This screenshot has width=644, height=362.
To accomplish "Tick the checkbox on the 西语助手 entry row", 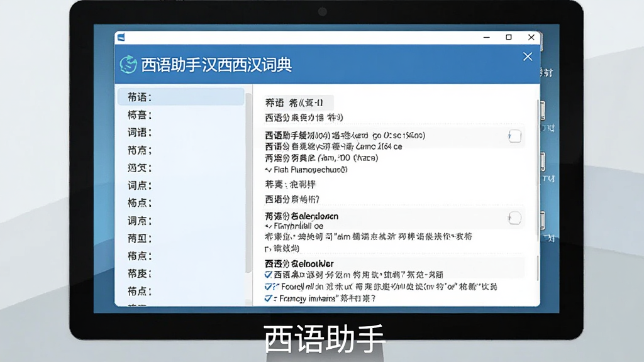I will click(x=514, y=136).
